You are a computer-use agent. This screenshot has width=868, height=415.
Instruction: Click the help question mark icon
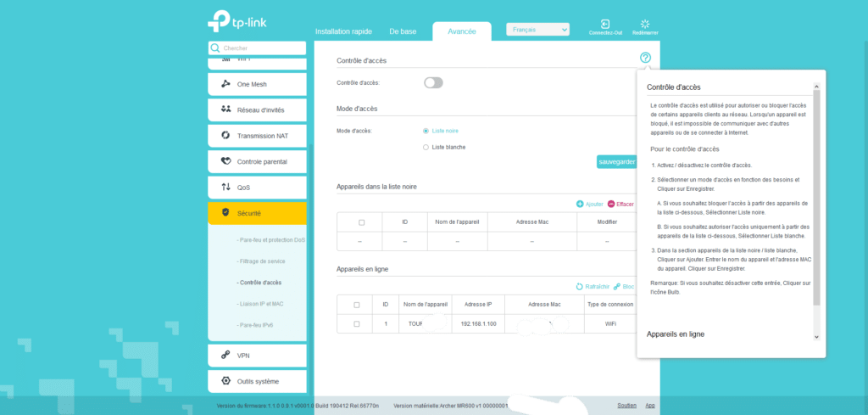(645, 58)
